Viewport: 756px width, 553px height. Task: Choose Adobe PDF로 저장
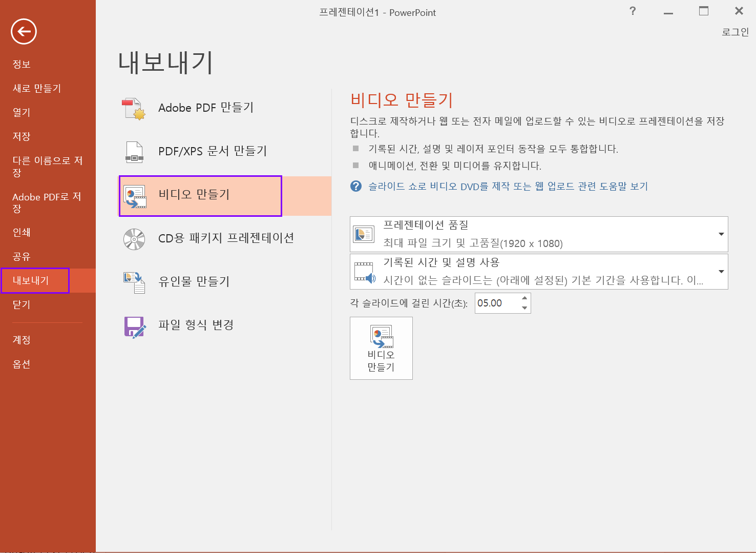point(48,203)
